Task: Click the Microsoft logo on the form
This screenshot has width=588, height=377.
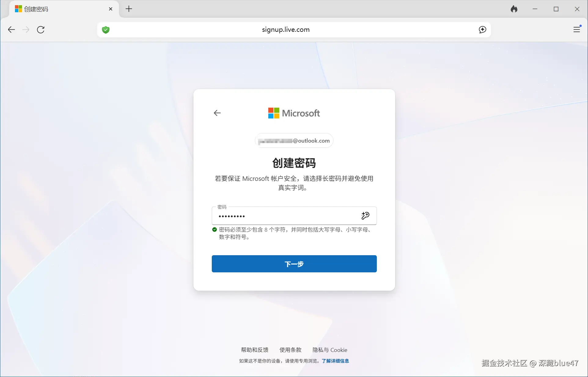Action: click(x=293, y=113)
